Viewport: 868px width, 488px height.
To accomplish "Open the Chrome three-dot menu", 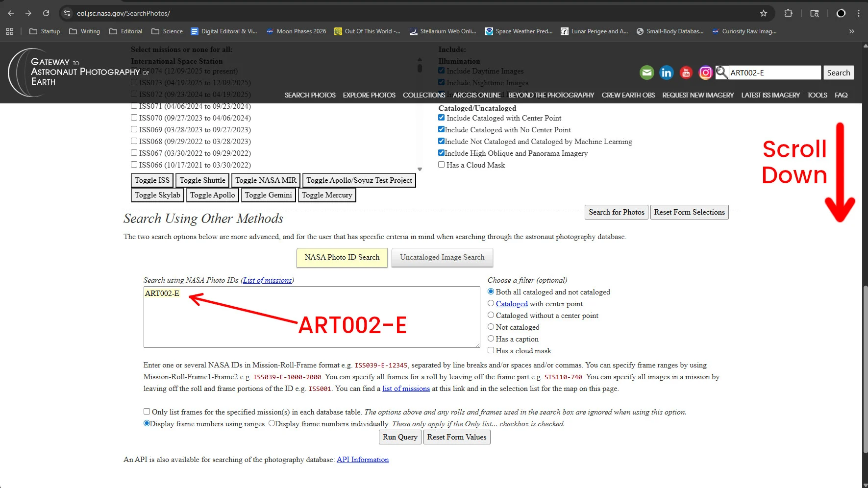I will (x=859, y=13).
